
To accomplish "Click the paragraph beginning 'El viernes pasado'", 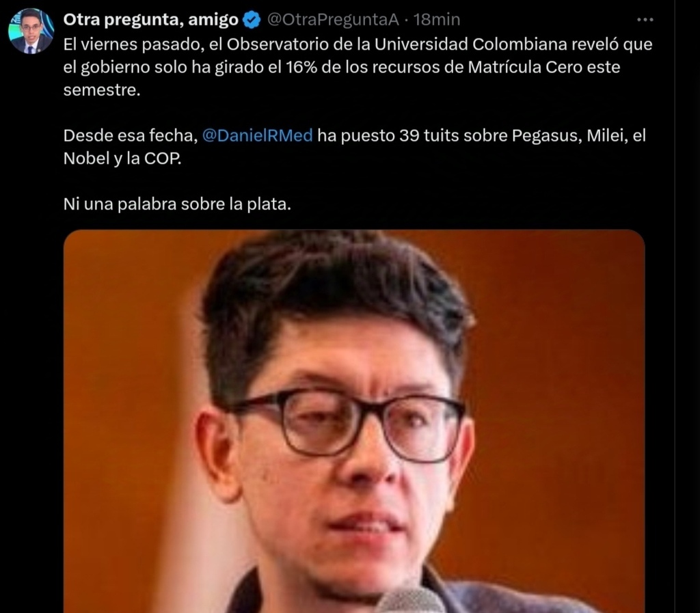I will (358, 67).
